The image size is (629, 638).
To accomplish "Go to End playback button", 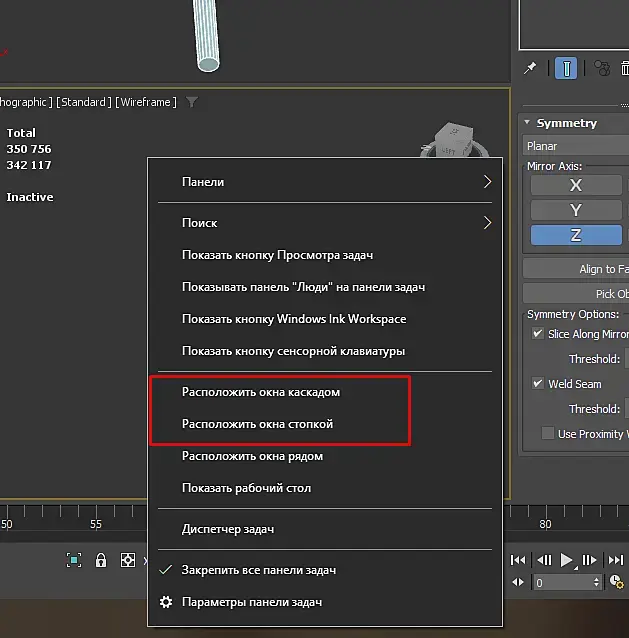I will (616, 560).
